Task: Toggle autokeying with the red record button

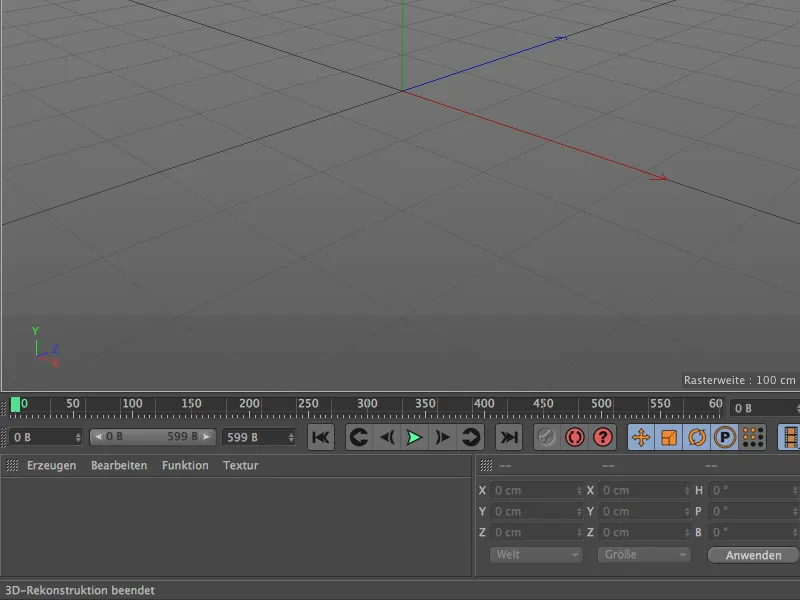Action: pos(576,435)
